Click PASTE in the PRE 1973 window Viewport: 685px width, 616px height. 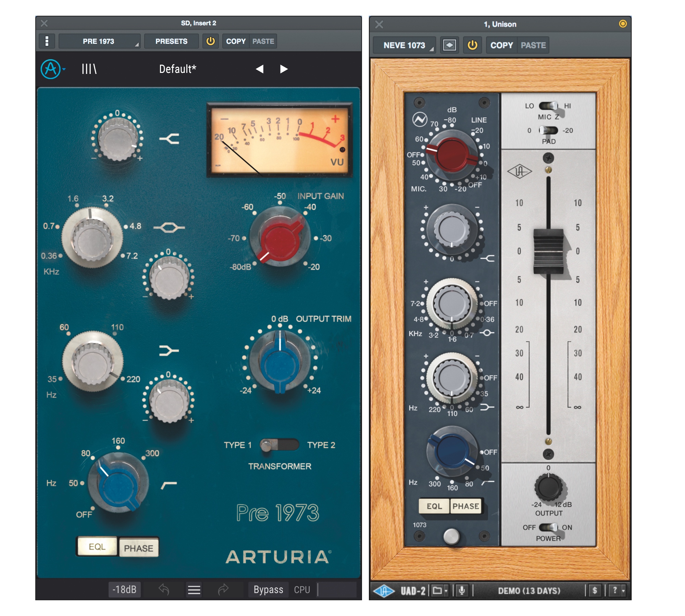pos(263,41)
